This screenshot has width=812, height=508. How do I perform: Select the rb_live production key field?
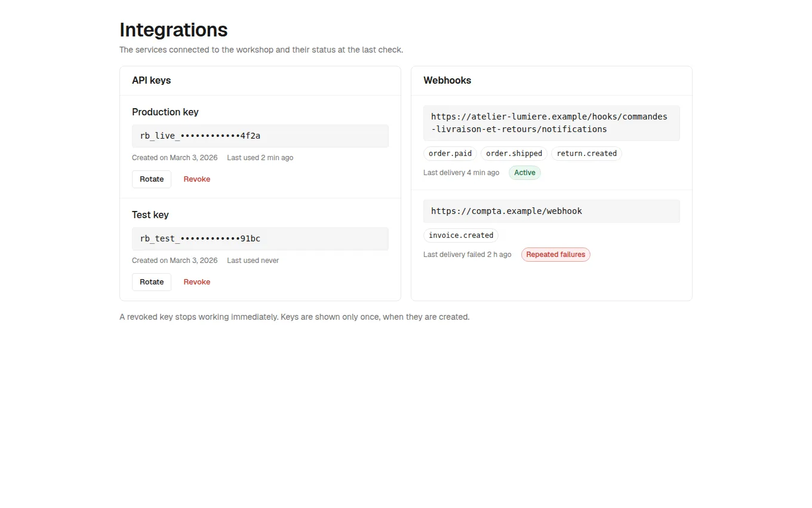(260, 136)
